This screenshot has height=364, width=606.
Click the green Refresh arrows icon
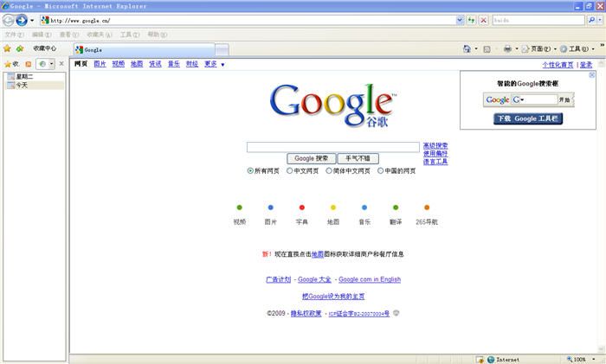pyautogui.click(x=471, y=20)
